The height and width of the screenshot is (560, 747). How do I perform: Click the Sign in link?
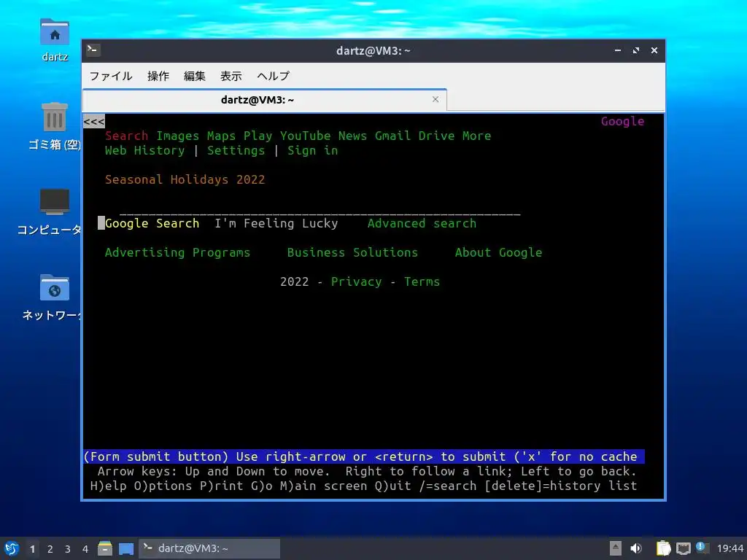pyautogui.click(x=312, y=150)
